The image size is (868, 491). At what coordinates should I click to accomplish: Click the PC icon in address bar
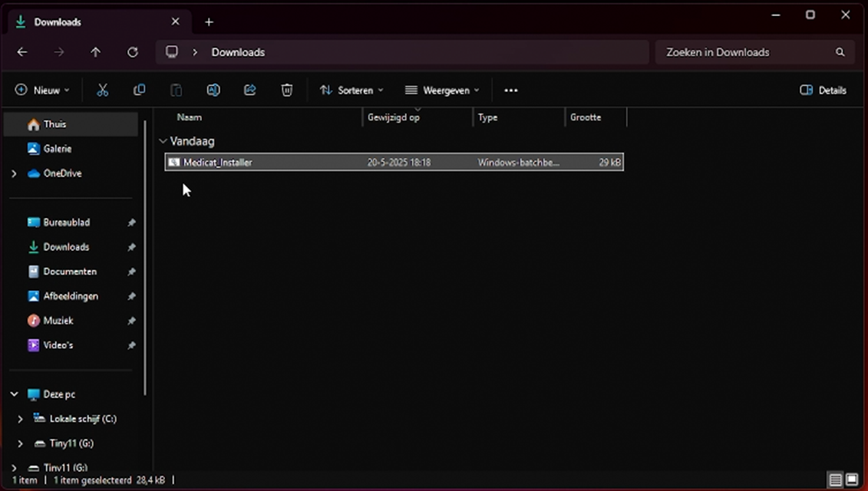coord(172,51)
